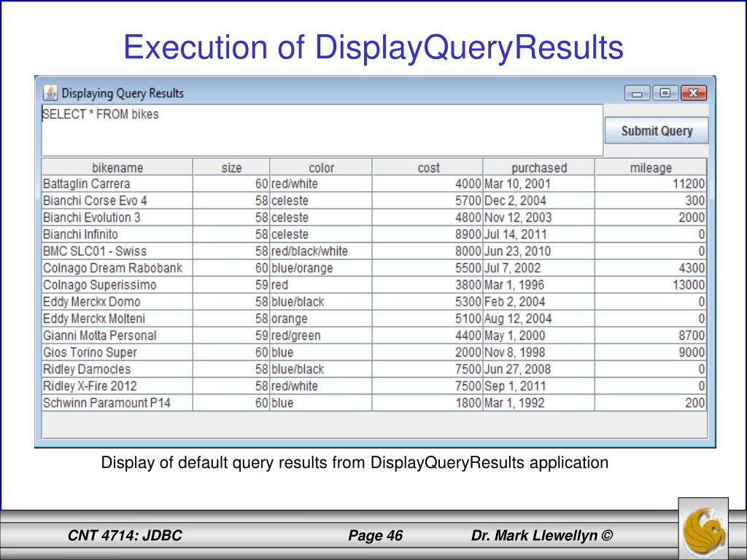
Task: Select the Bianchi Evolution 3 cell
Action: click(x=117, y=217)
